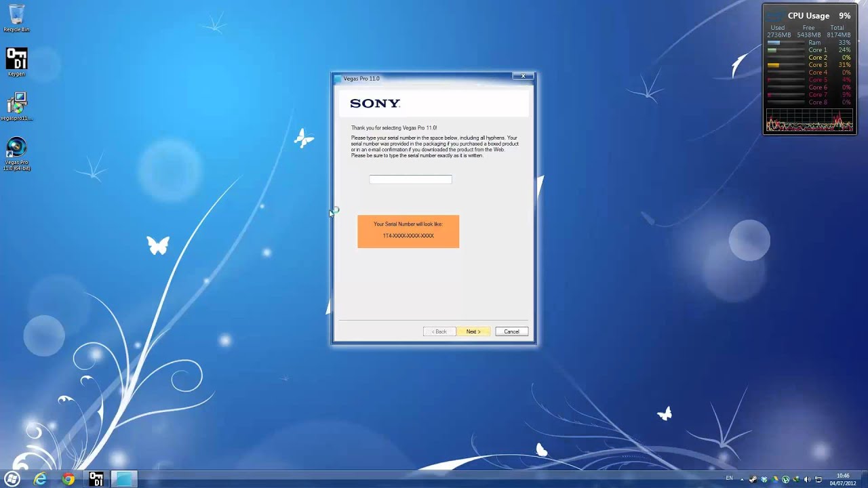Click the Core 1 usage bar

785,50
